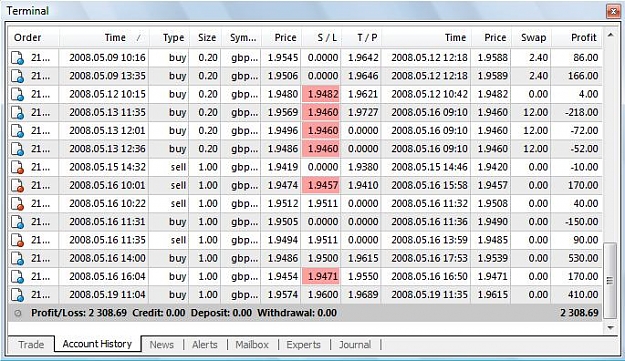This screenshot has height=361, width=625.
Task: Click the order icon for the 2008.05.13 12:36 buy
Action: (x=17, y=149)
